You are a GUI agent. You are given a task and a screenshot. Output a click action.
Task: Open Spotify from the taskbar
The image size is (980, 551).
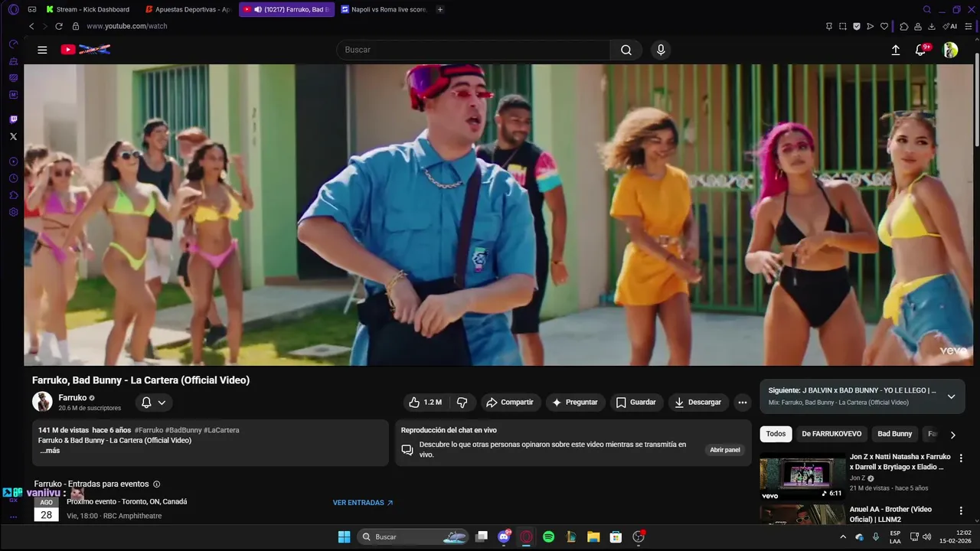549,537
